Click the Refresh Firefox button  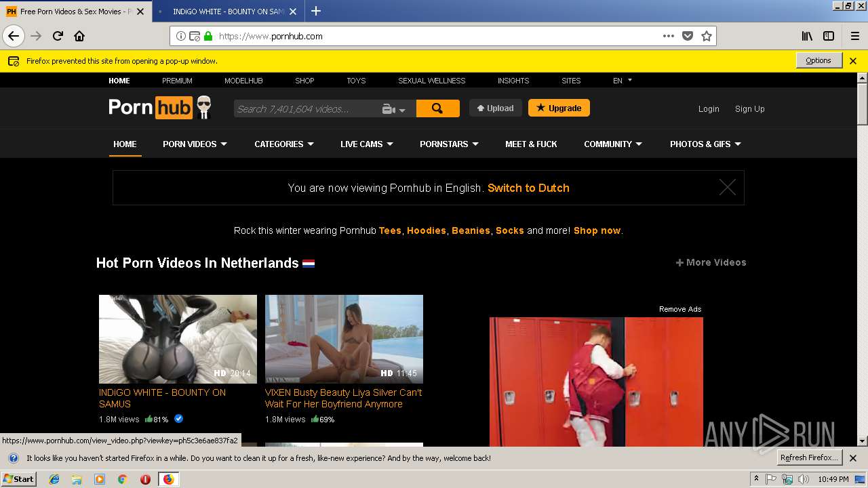[809, 457]
